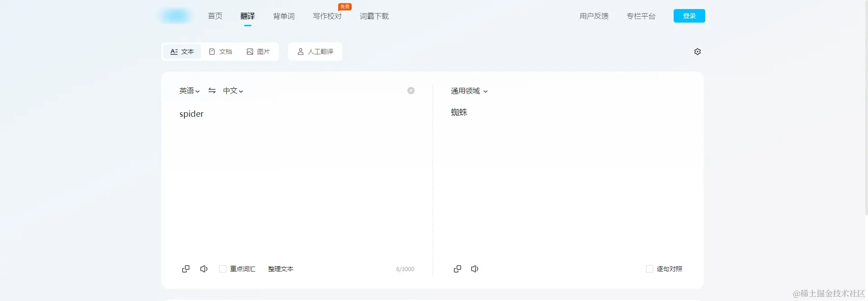Open 写作校对 writing check

point(327,16)
